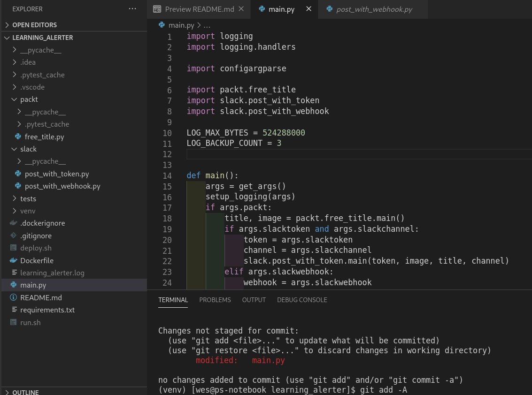The image size is (532, 395).
Task: Expand __pycache__ inside slack folder
Action: tap(19, 161)
